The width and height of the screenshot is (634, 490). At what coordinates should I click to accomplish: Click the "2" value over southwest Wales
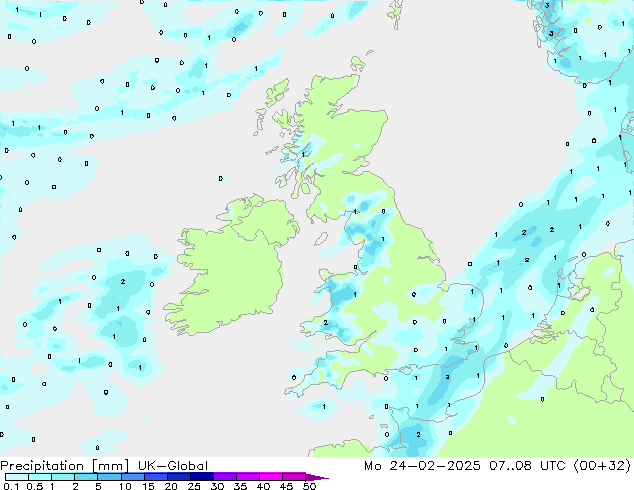pos(325,323)
